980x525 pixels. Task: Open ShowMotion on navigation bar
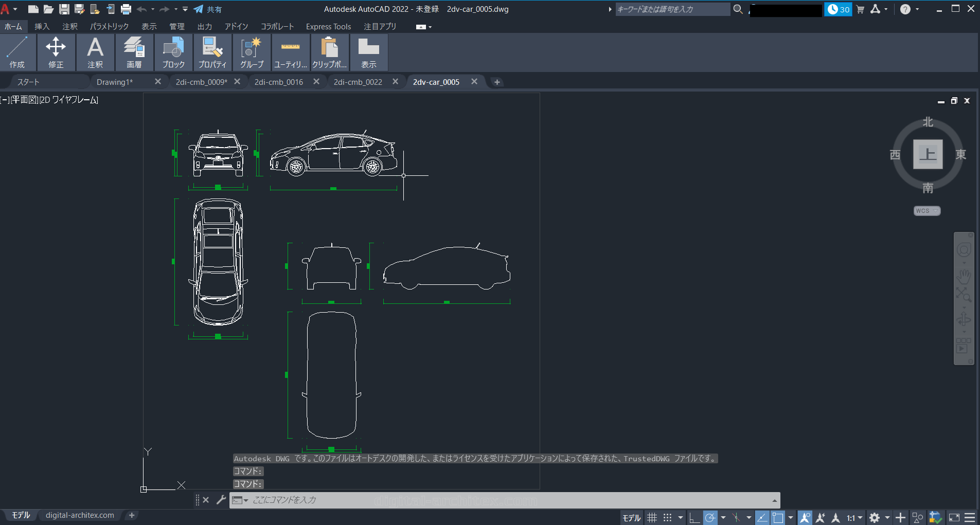964,346
